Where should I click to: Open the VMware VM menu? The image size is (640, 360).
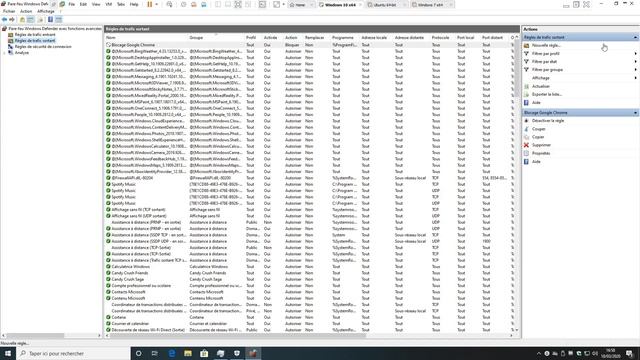tap(109, 4)
